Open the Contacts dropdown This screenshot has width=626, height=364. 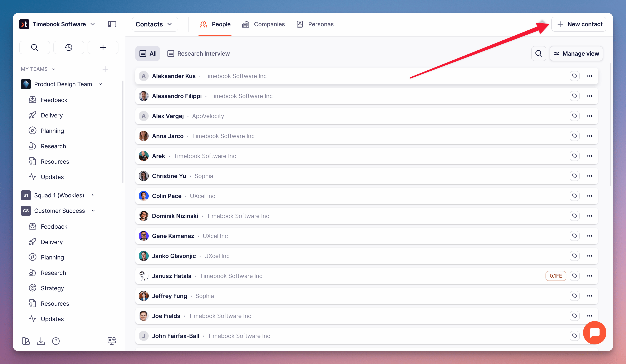click(x=155, y=24)
